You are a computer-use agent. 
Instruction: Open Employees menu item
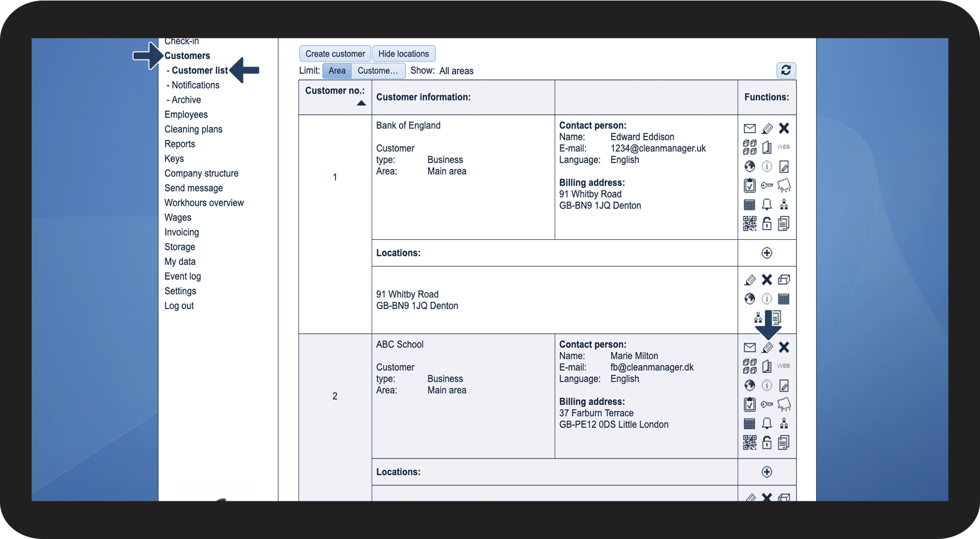pyautogui.click(x=186, y=114)
